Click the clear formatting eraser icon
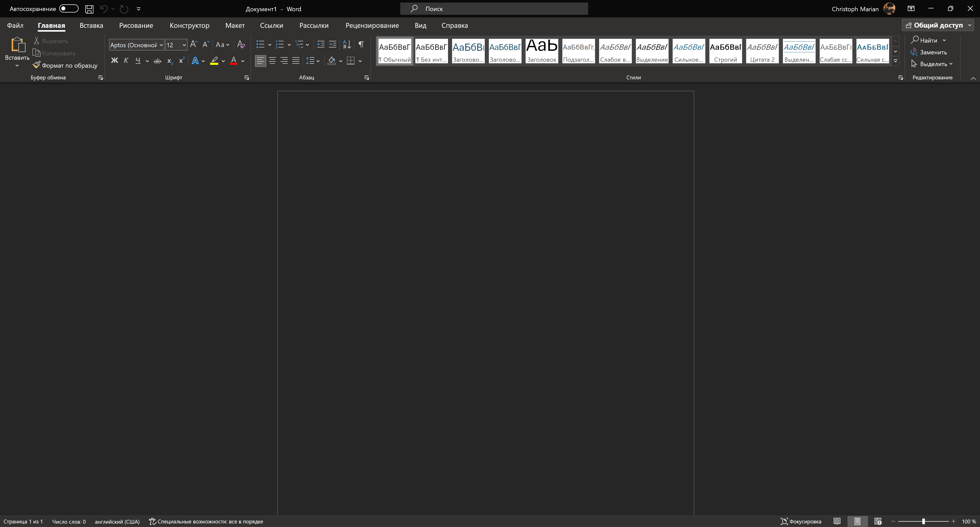Viewport: 980px width, 527px height. 241,44
